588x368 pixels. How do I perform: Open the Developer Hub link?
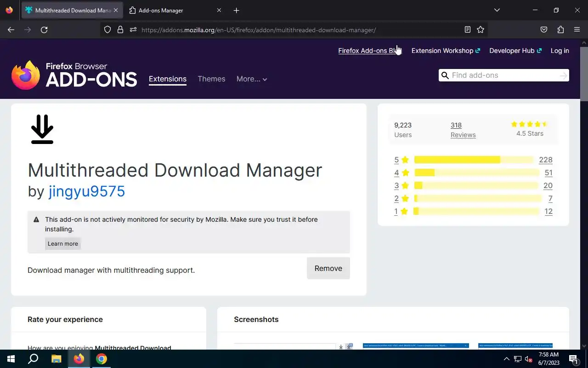coord(515,51)
